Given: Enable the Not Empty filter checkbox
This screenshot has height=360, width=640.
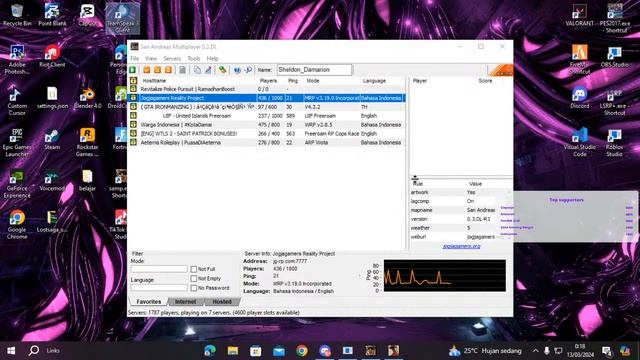Looking at the screenshot, I should pos(194,278).
